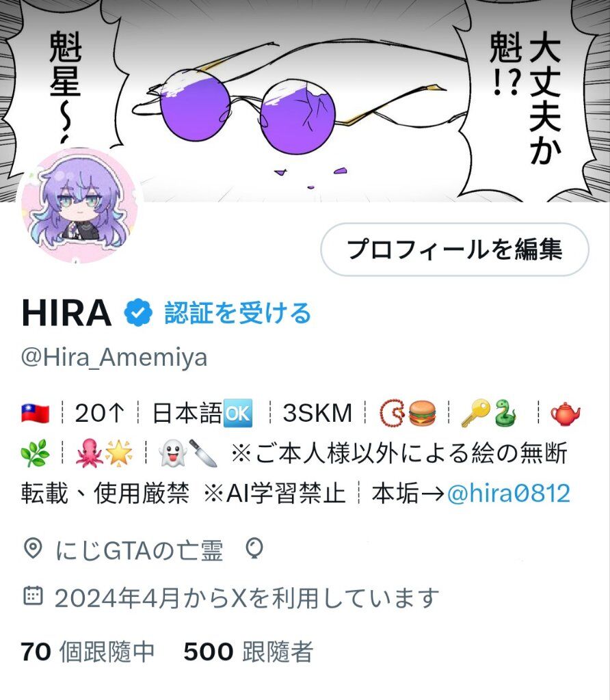This screenshot has height=700, width=610.
Task: Open the 500 跟隨者 followers list
Action: pyautogui.click(x=248, y=651)
